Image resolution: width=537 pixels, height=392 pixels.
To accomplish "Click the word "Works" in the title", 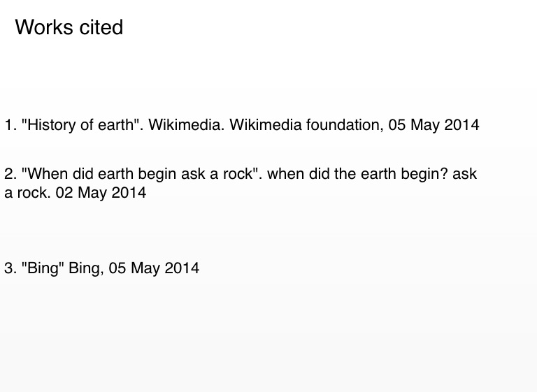I will point(43,27).
